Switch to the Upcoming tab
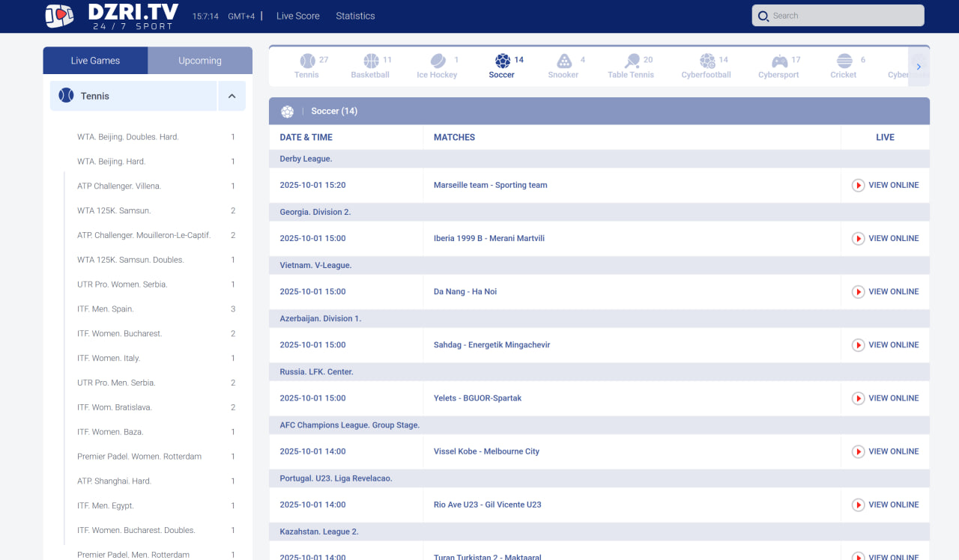Image resolution: width=959 pixels, height=560 pixels. [x=200, y=61]
